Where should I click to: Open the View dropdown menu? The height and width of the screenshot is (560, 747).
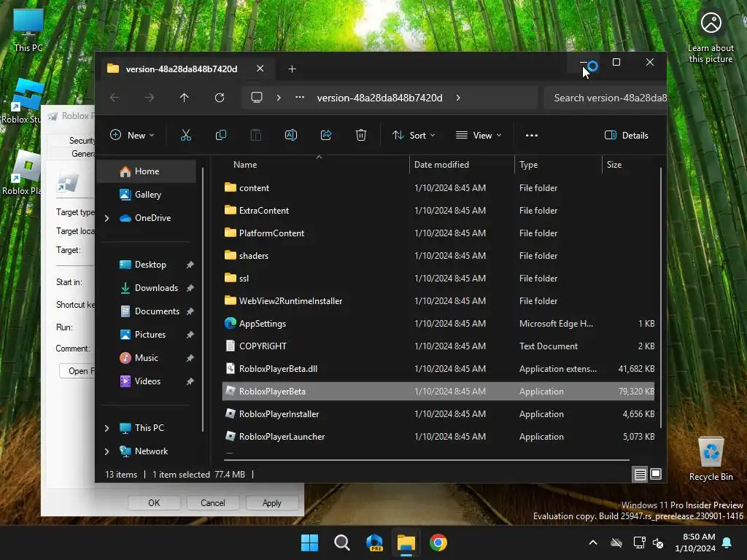(479, 135)
